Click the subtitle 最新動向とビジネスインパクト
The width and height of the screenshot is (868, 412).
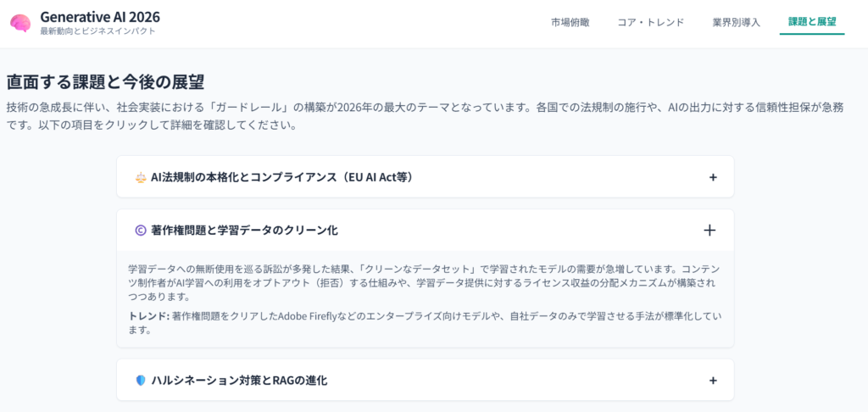97,31
